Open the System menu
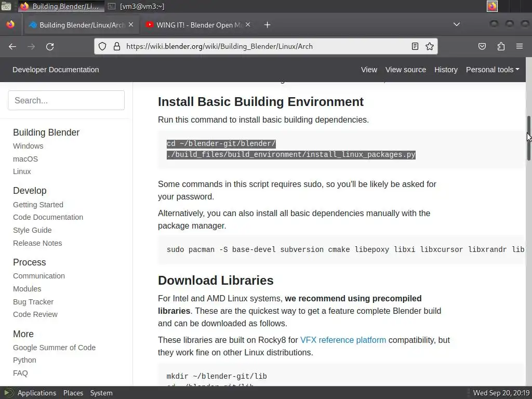Viewport: 532px width, 399px height. pos(101,393)
